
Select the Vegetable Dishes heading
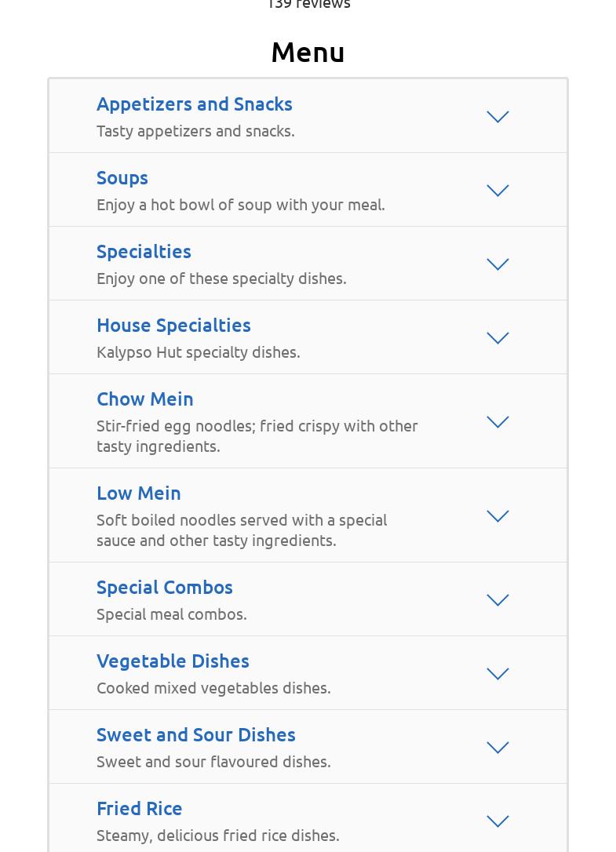pos(173,661)
